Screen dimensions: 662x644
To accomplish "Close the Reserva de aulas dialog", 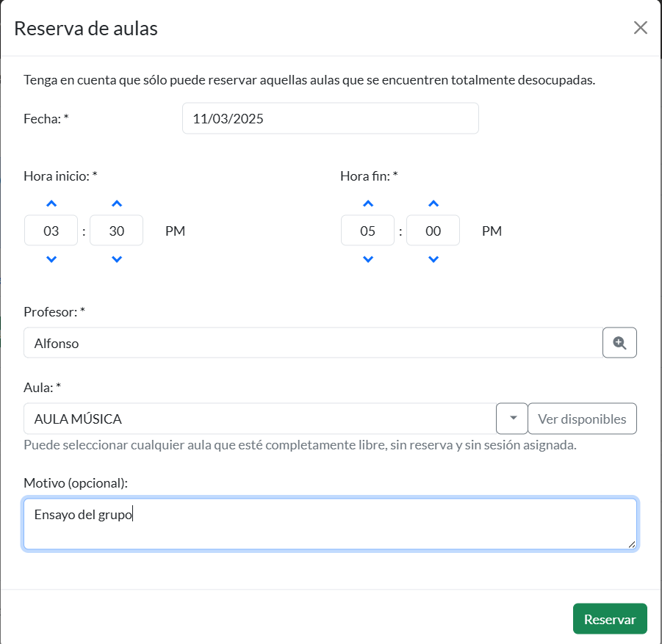I will click(x=640, y=28).
